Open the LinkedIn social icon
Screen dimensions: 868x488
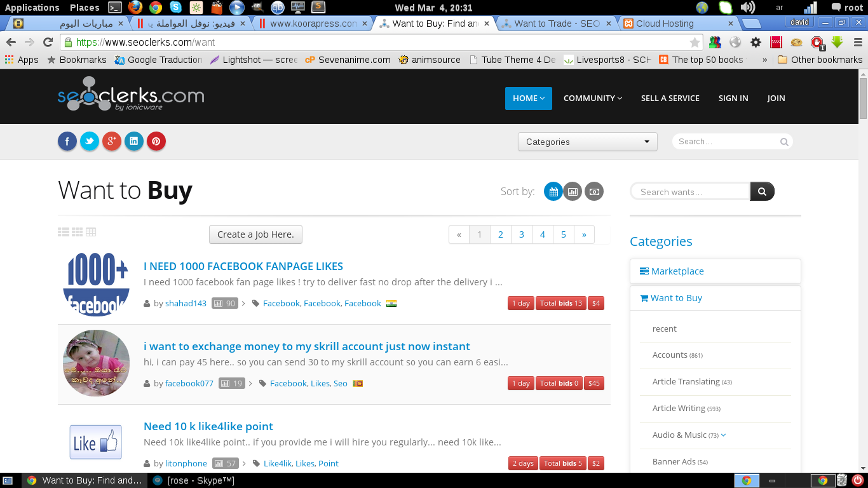point(134,141)
